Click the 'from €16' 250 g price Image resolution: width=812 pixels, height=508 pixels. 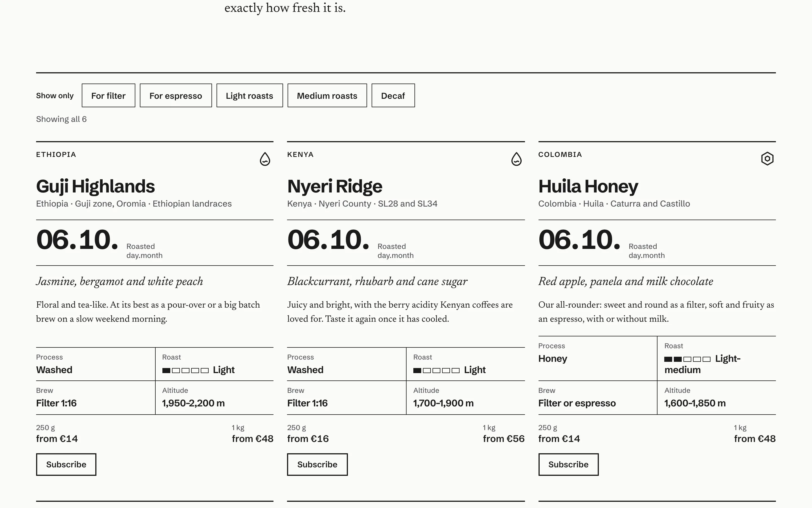tap(308, 439)
